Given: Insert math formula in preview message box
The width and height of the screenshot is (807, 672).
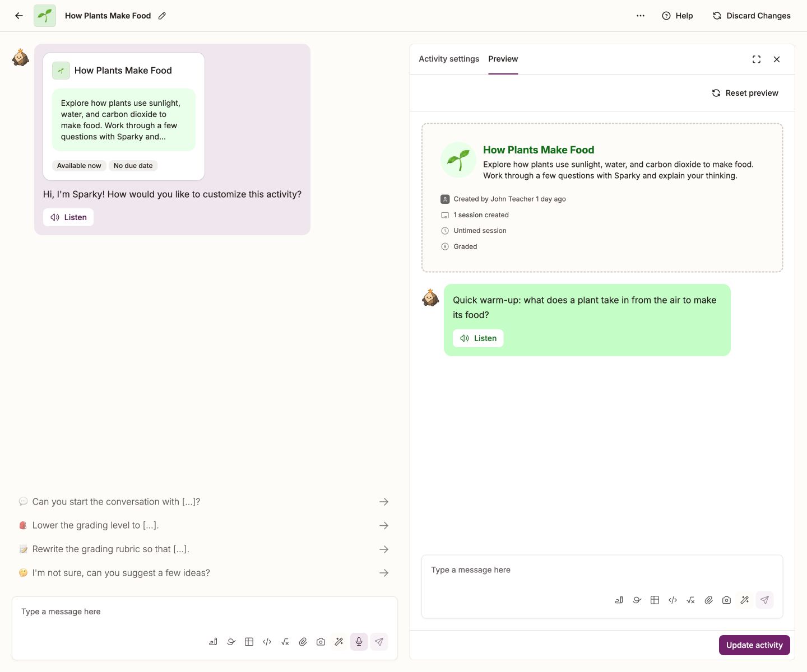Looking at the screenshot, I should (x=690, y=600).
